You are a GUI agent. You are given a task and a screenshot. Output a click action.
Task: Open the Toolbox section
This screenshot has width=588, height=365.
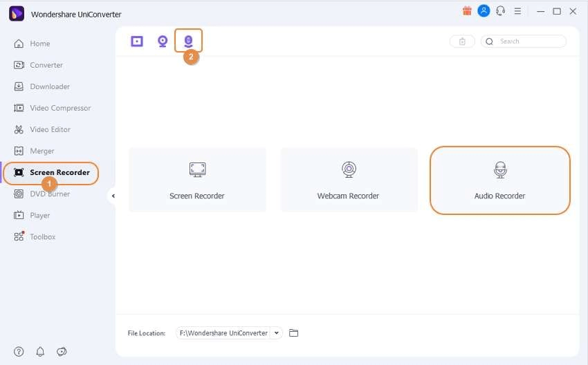click(35, 237)
